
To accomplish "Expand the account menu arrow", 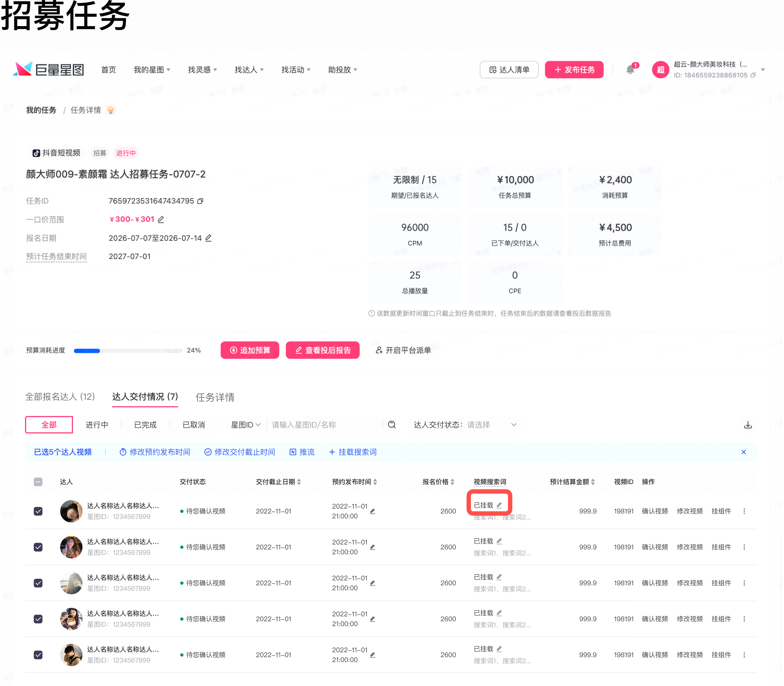I will [762, 70].
